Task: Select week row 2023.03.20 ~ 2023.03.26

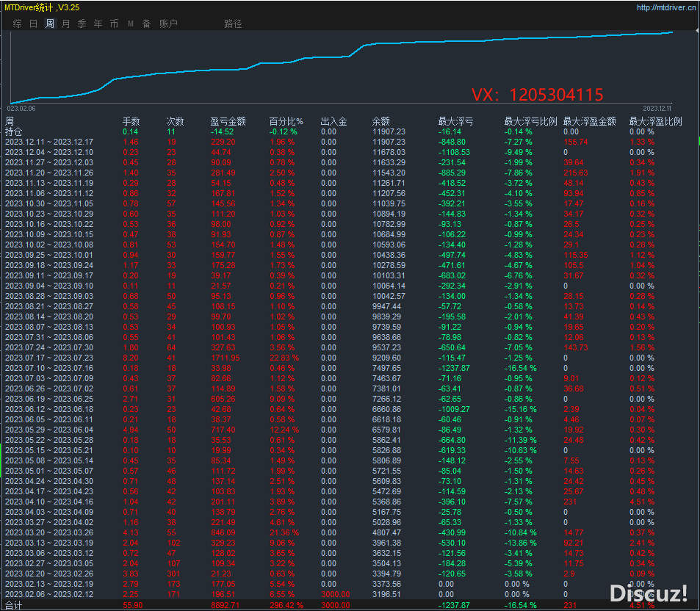Action: (49, 532)
